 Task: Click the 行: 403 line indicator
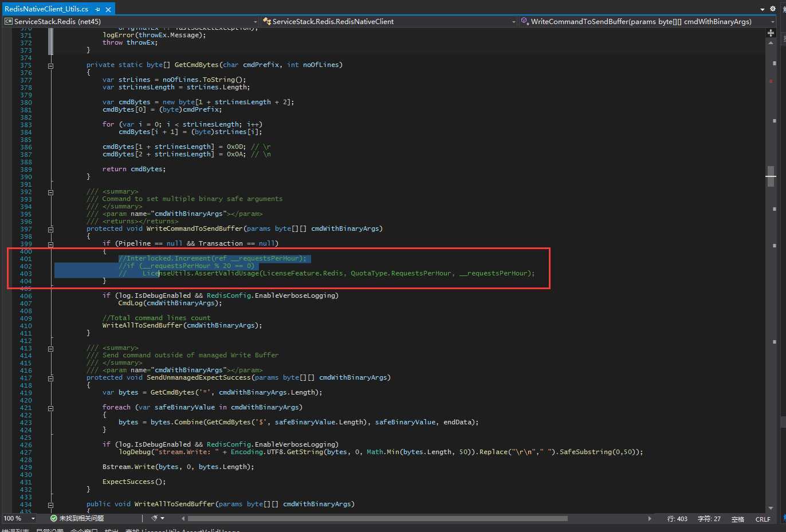click(677, 519)
